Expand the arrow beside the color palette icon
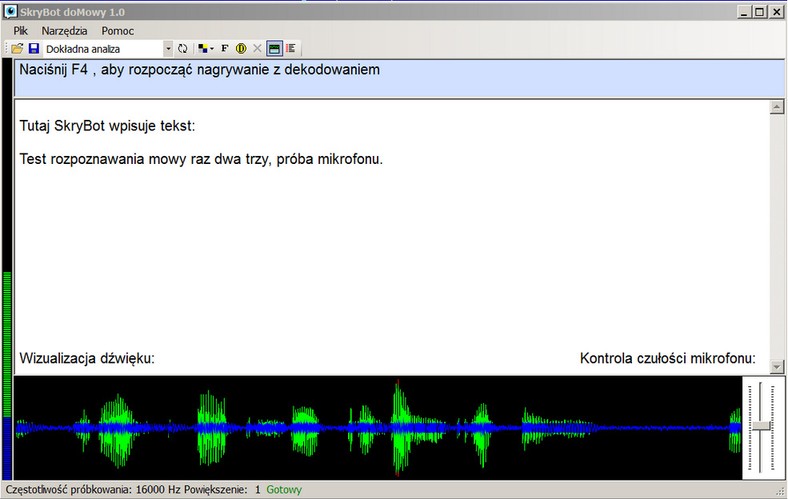Image resolution: width=788 pixels, height=499 pixels. [x=212, y=48]
